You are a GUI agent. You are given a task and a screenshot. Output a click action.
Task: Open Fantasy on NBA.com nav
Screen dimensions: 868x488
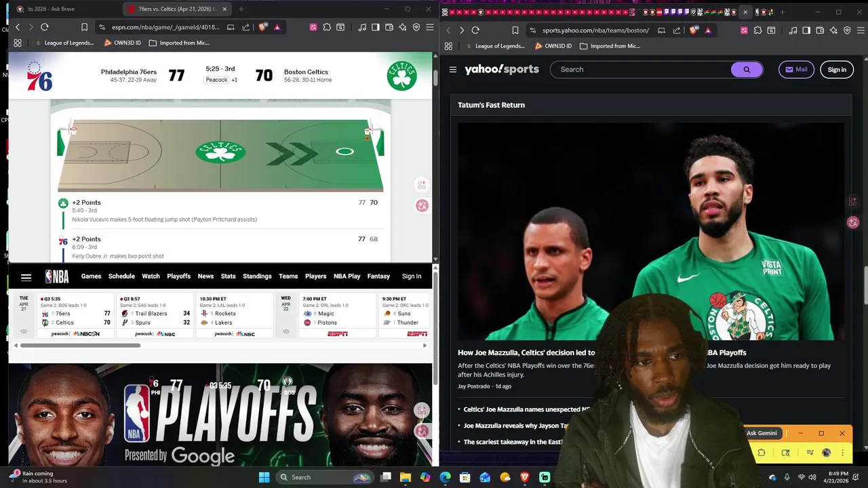tap(378, 276)
